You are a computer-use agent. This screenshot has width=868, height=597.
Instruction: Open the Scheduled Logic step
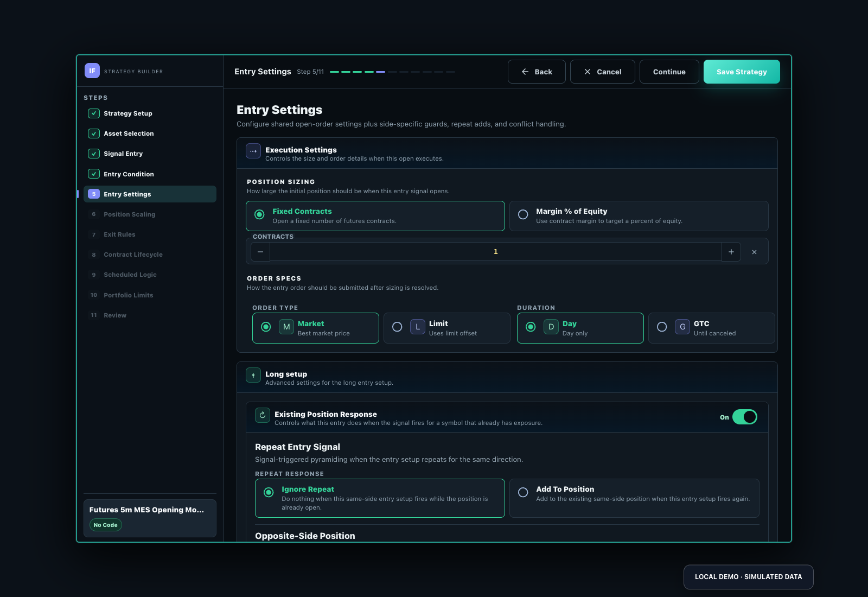150,275
